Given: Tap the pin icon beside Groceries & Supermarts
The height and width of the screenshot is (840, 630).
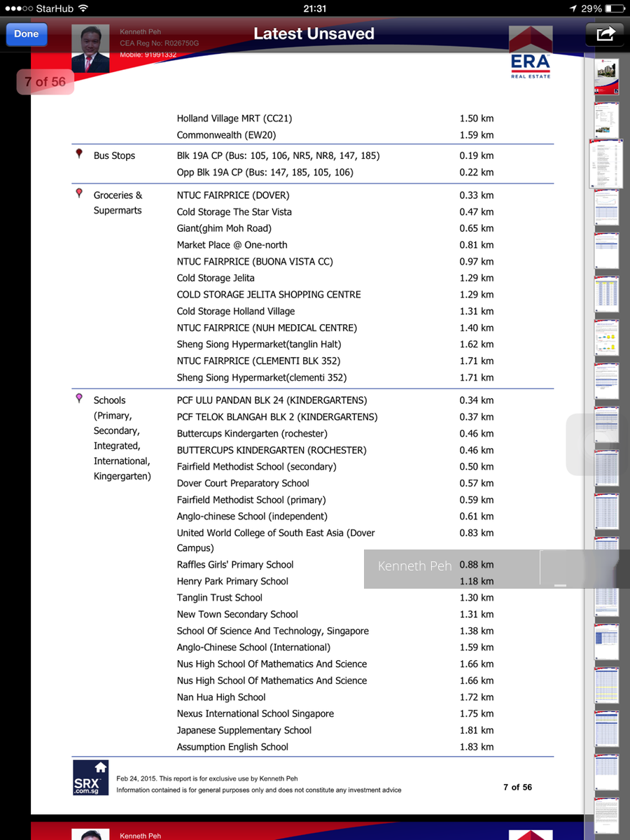Looking at the screenshot, I should [x=79, y=193].
